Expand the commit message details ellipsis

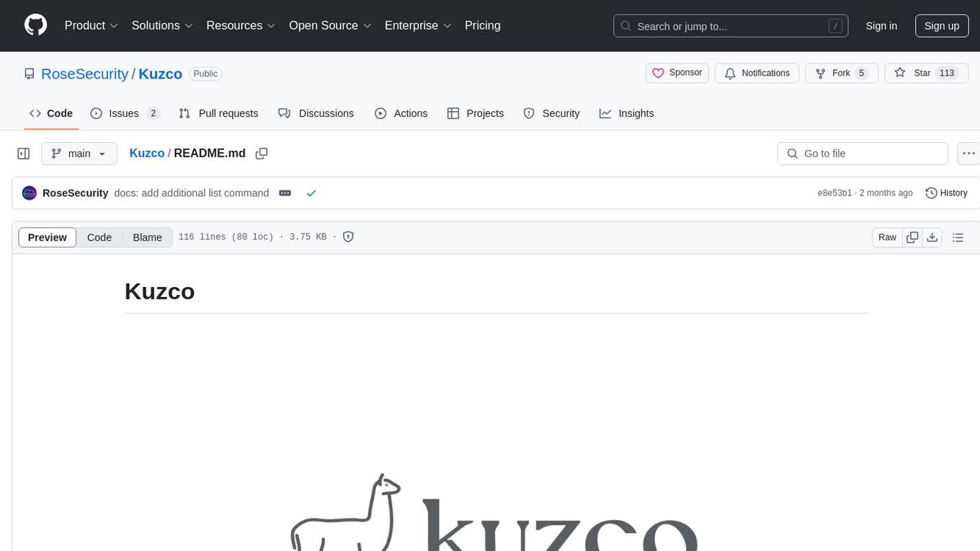pyautogui.click(x=285, y=193)
